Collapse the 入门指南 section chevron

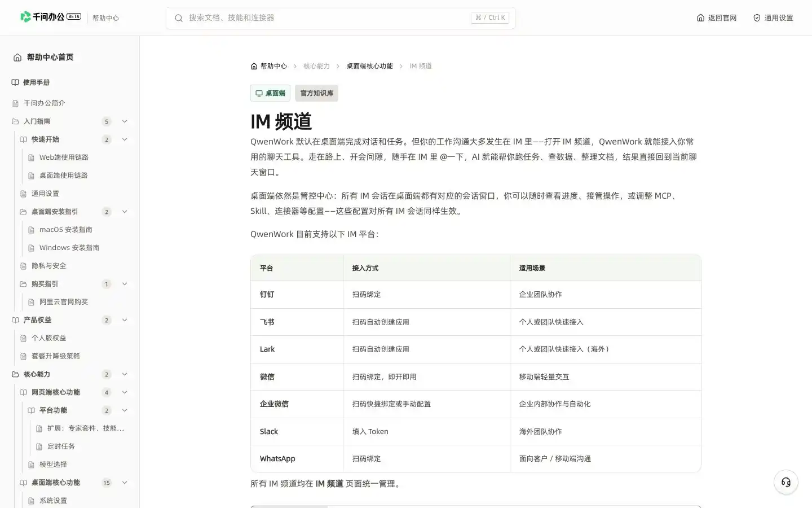click(x=125, y=121)
